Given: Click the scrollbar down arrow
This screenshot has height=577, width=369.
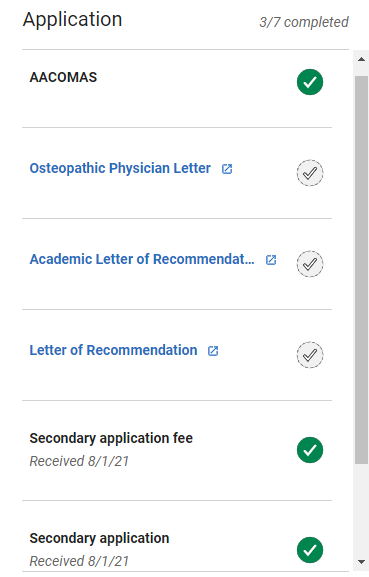Looking at the screenshot, I should [x=361, y=562].
